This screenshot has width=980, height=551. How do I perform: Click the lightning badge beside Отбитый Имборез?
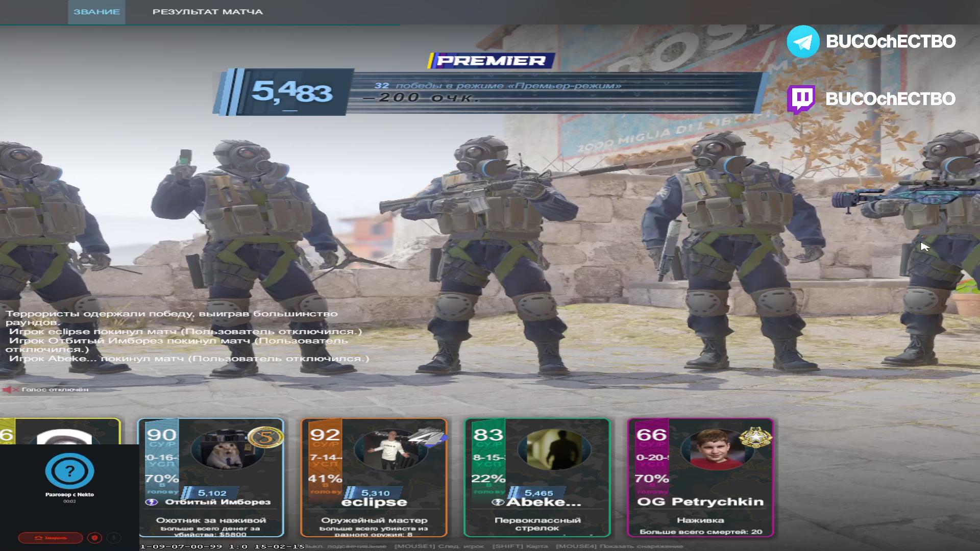click(x=151, y=502)
